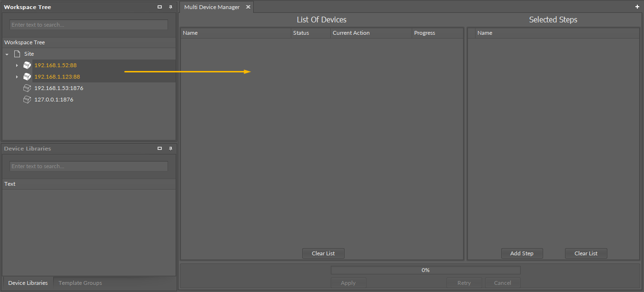Click the Retry button
Screen dimensions: 644x292
[464, 282]
